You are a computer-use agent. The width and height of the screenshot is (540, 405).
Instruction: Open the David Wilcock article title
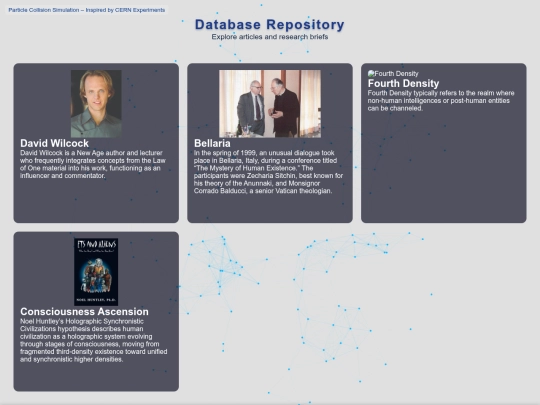click(x=54, y=143)
